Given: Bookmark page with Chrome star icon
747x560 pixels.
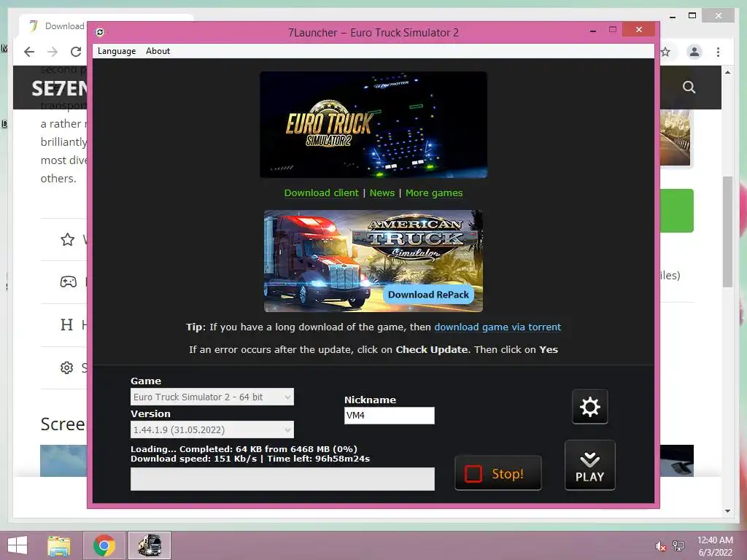Looking at the screenshot, I should (665, 52).
